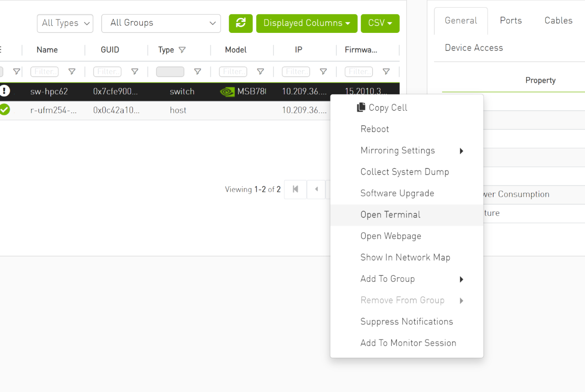
Task: Open the All Types dropdown
Action: pos(65,23)
